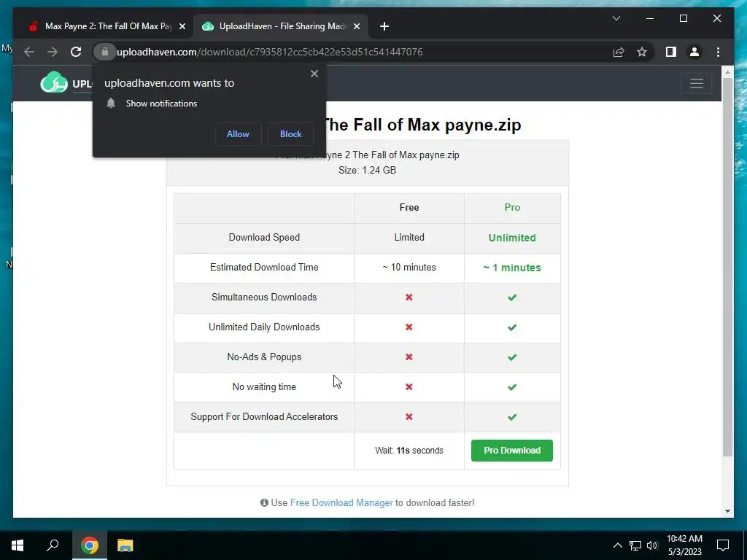The image size is (747, 560).
Task: Show hidden system tray icons
Action: pos(617,545)
